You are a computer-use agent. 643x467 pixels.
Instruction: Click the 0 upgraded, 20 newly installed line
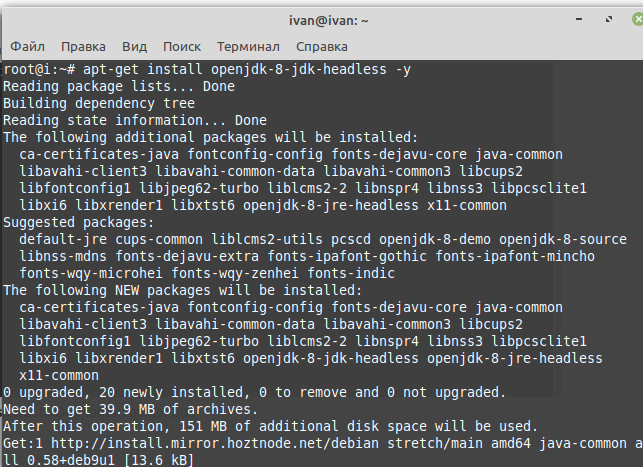(x=254, y=392)
